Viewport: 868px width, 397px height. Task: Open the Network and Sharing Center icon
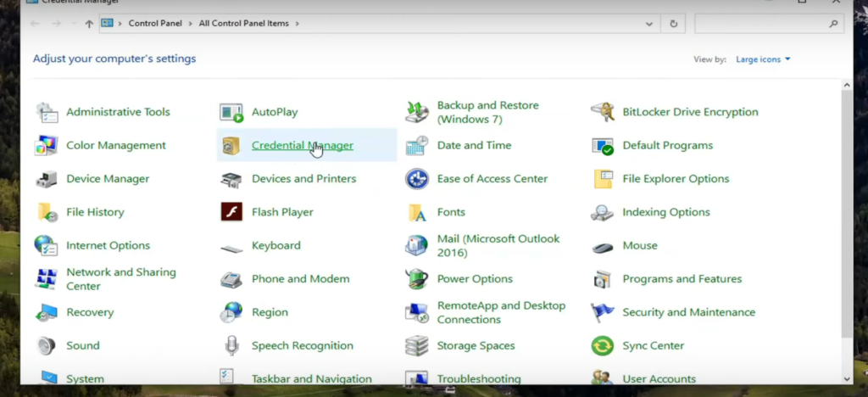click(47, 278)
